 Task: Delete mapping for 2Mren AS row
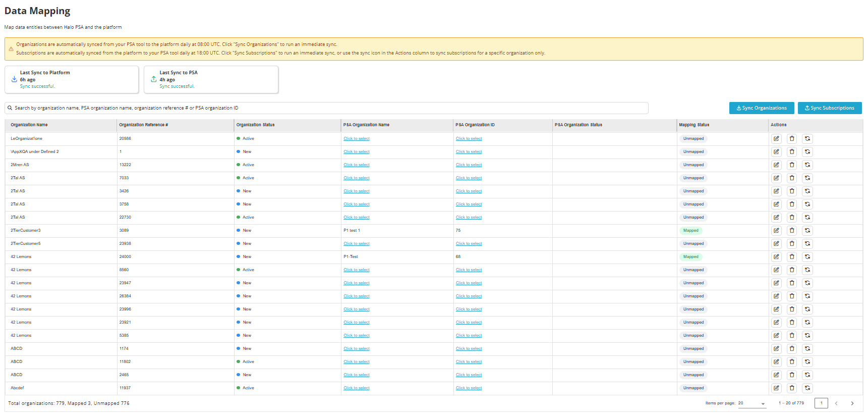click(x=792, y=165)
